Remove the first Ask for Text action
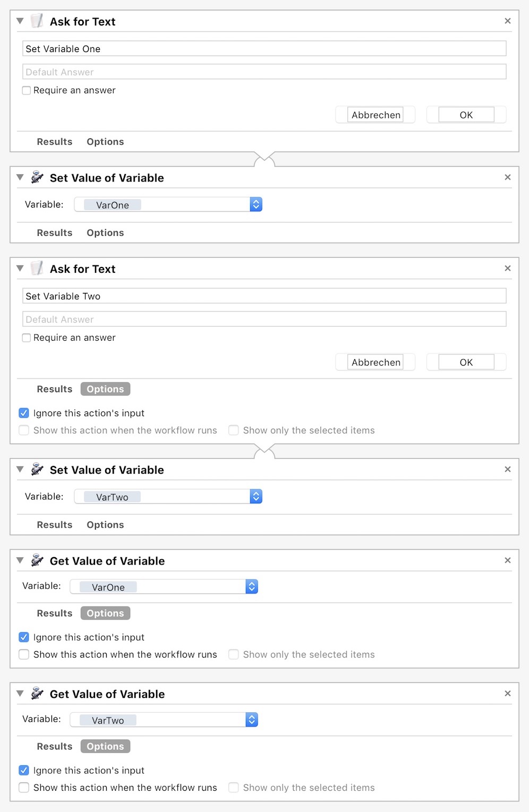This screenshot has width=529, height=812. [507, 21]
